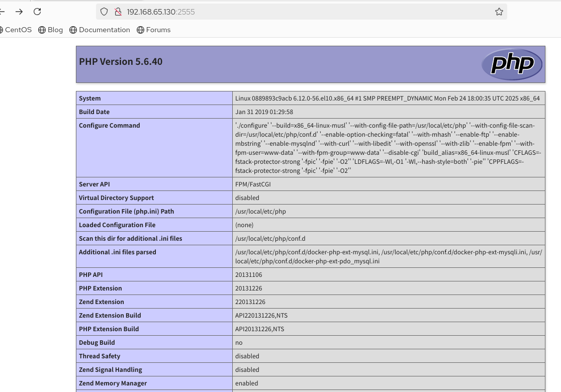
Task: Click the PHP Version 5.6.40 heading
Action: (121, 61)
